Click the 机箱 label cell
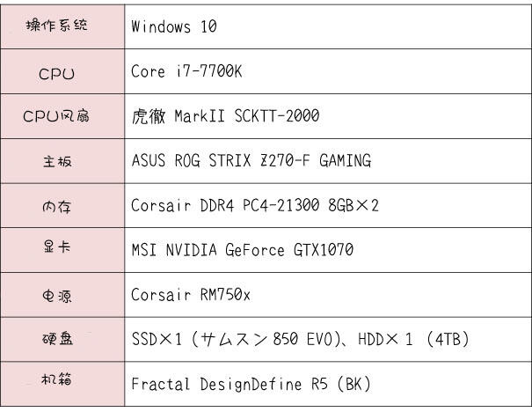The height and width of the screenshot is (412, 532). tap(62, 384)
